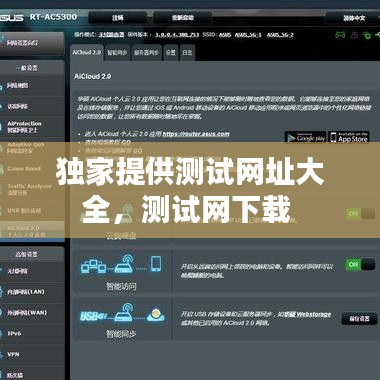The height and width of the screenshot is (380, 380).
Task: Open the https://router.asus.com link
Action: (196, 134)
